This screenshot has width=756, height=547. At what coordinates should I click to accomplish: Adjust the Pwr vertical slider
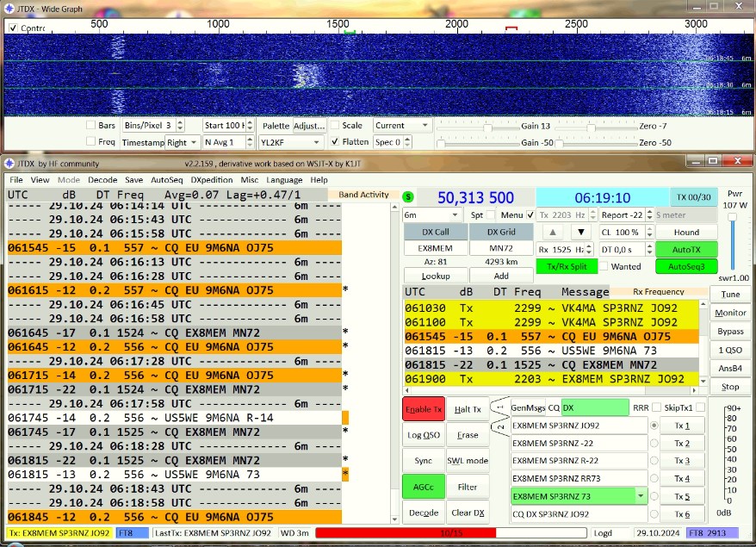point(732,216)
